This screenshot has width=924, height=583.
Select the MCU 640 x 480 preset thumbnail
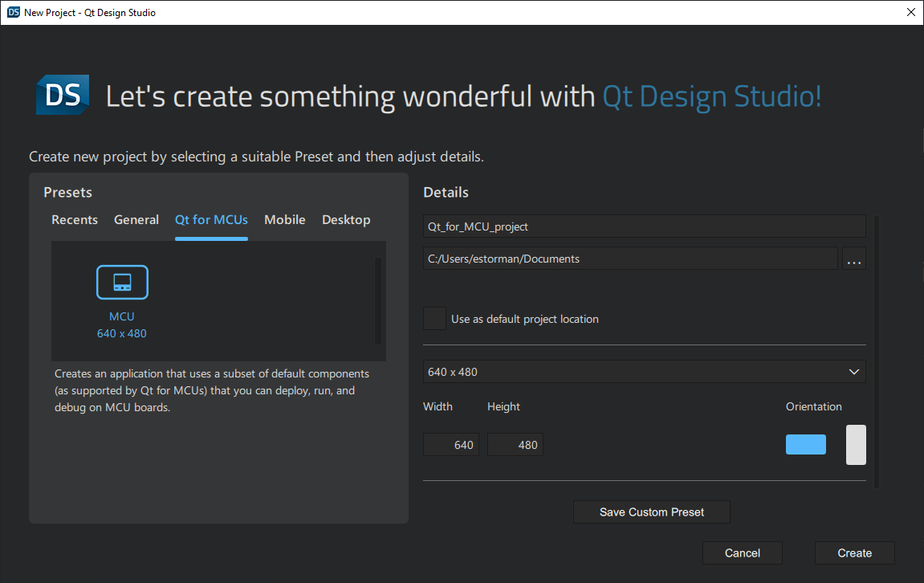(122, 301)
